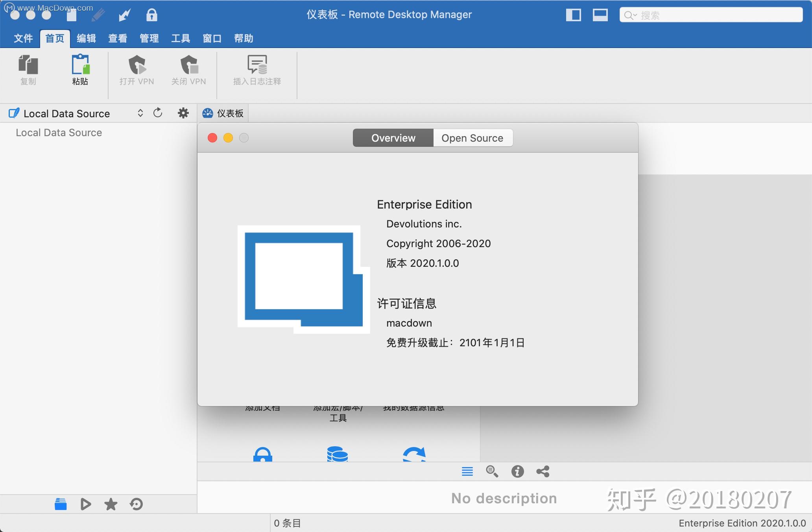Click the Paste (粘贴) ribbon icon
812x532 pixels.
coord(80,65)
